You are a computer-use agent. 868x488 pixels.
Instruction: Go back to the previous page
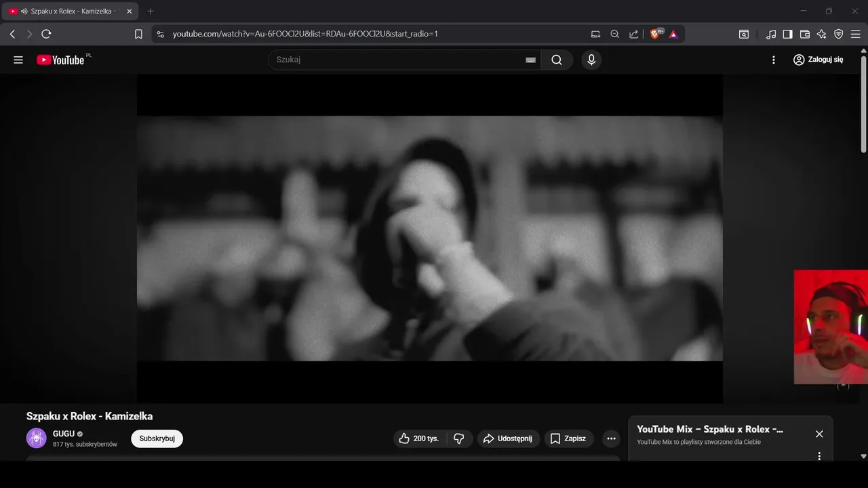[12, 34]
